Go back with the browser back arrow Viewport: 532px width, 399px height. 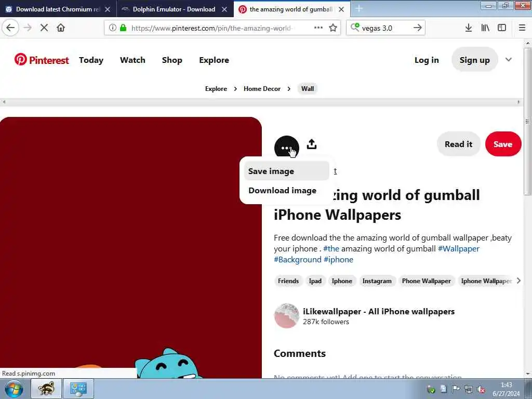[10, 28]
